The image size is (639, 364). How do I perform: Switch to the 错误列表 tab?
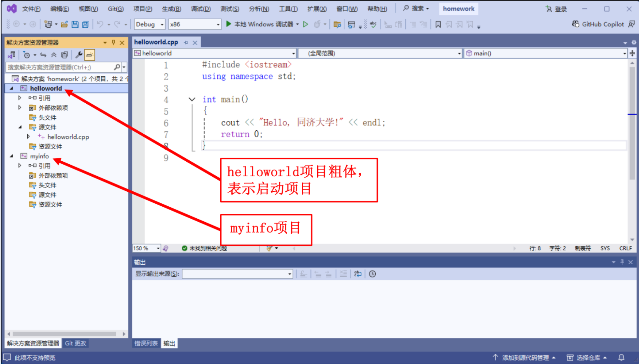[146, 343]
